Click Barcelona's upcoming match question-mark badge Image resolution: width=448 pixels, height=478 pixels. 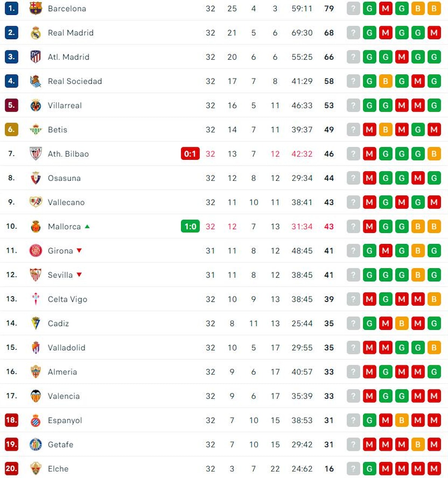coord(353,9)
